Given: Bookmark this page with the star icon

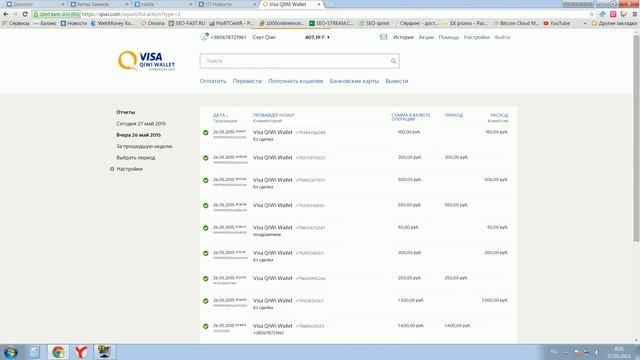Looking at the screenshot, I should (x=592, y=14).
